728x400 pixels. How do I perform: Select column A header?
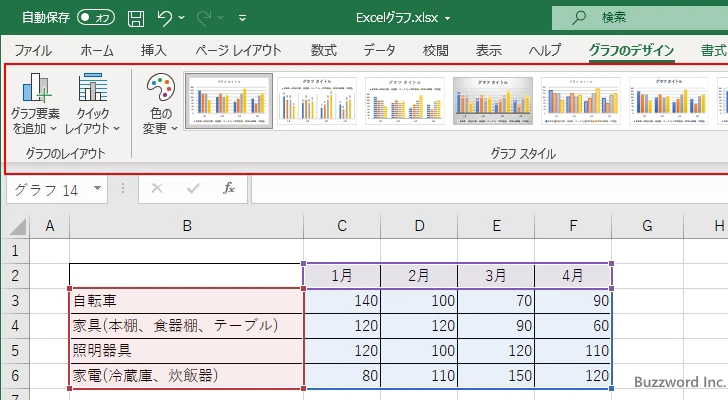point(50,226)
